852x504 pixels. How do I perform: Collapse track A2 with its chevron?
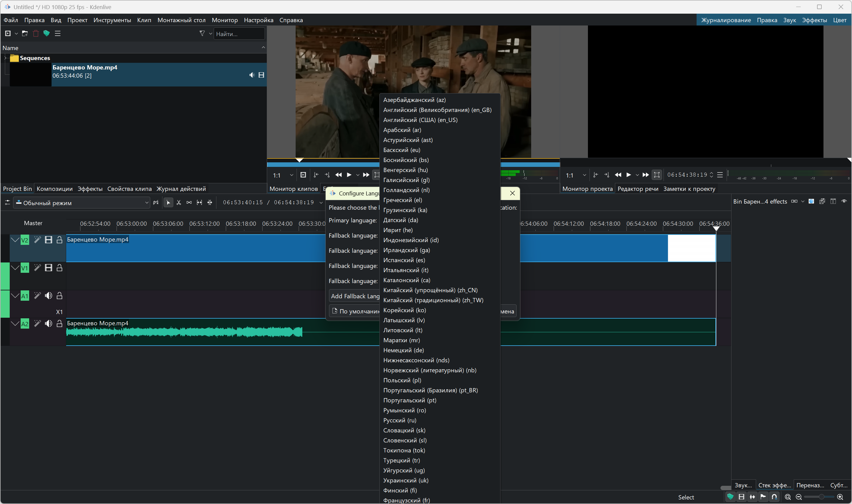(15, 323)
